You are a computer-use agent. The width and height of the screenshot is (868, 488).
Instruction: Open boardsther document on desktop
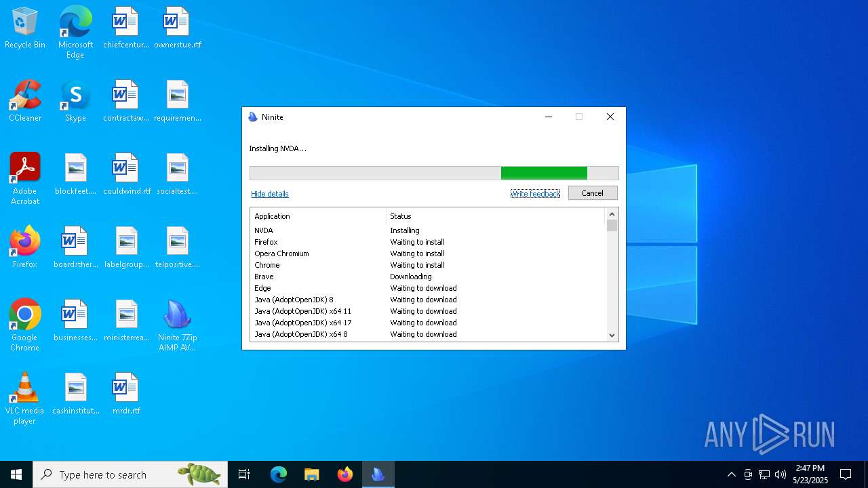pos(75,247)
